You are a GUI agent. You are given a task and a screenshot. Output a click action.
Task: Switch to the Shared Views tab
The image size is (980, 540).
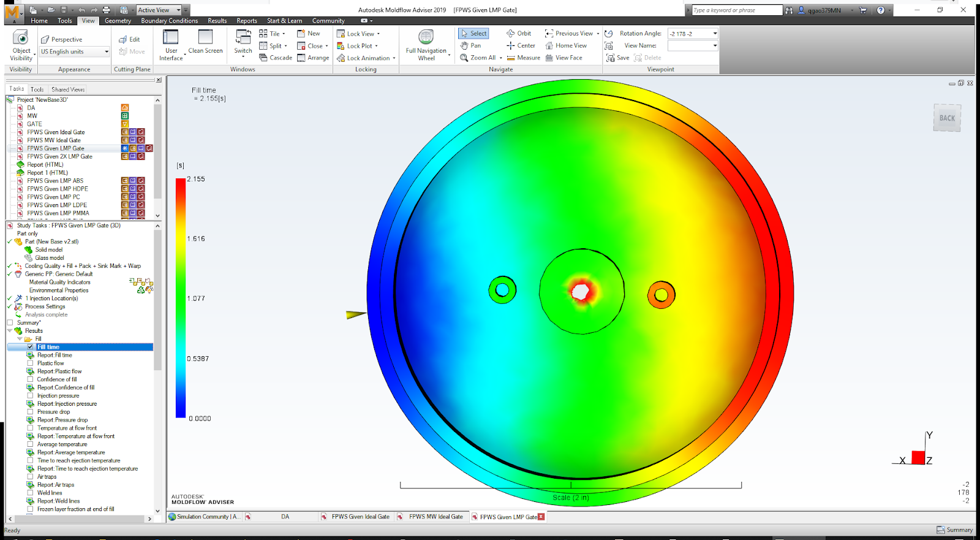[68, 89]
